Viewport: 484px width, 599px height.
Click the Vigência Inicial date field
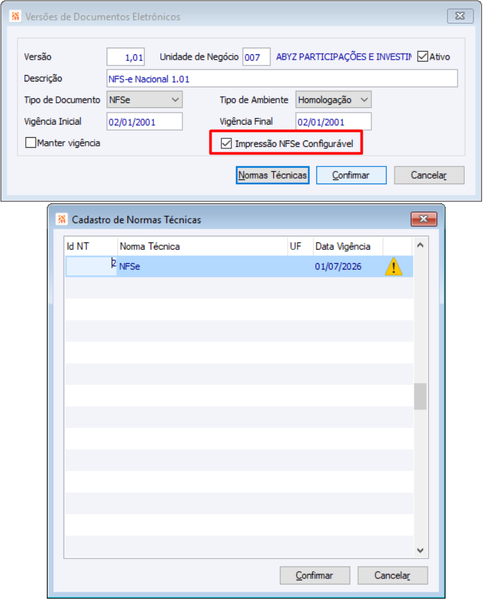click(144, 122)
